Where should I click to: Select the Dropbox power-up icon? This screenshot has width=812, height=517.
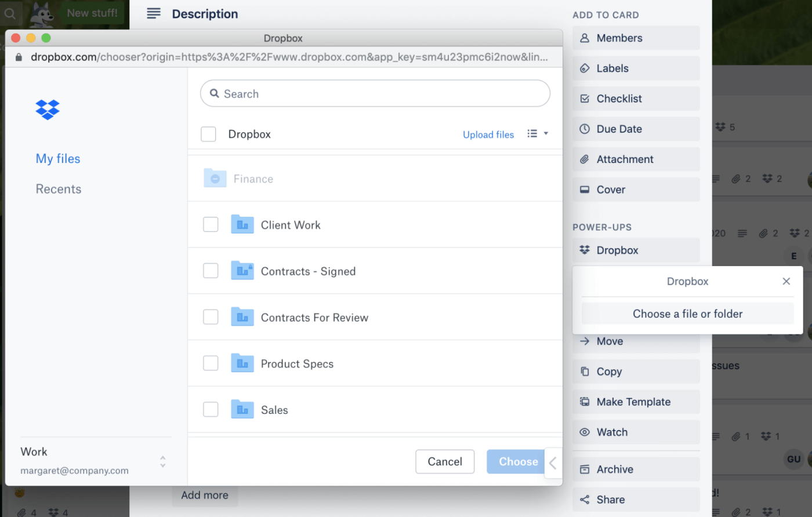click(x=586, y=250)
